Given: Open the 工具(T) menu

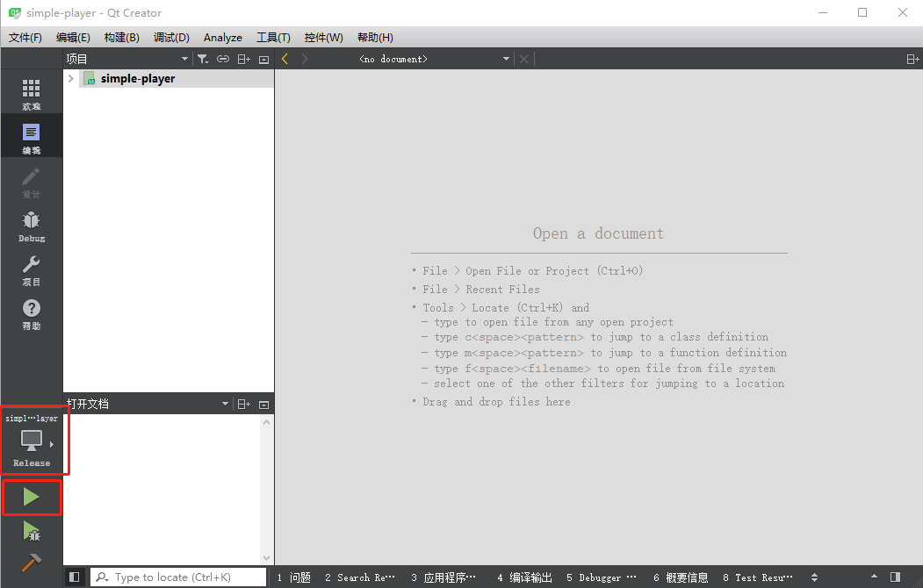Looking at the screenshot, I should [273, 37].
